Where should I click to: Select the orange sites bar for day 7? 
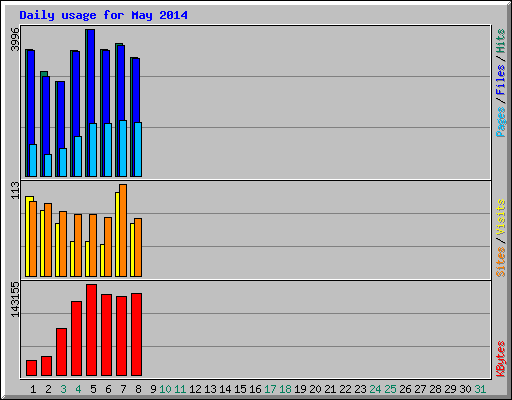(123, 230)
